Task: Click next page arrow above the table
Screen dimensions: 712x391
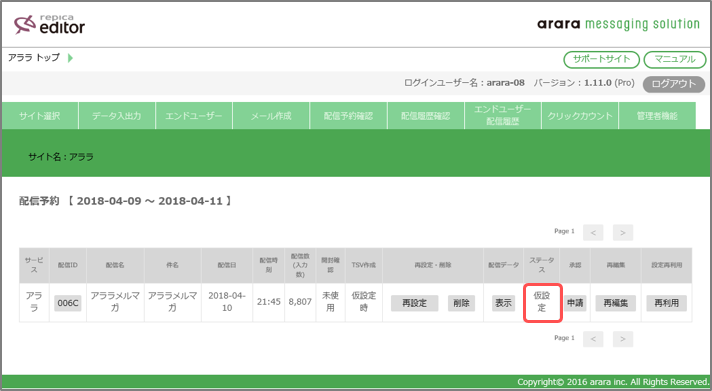Action: coord(623,233)
